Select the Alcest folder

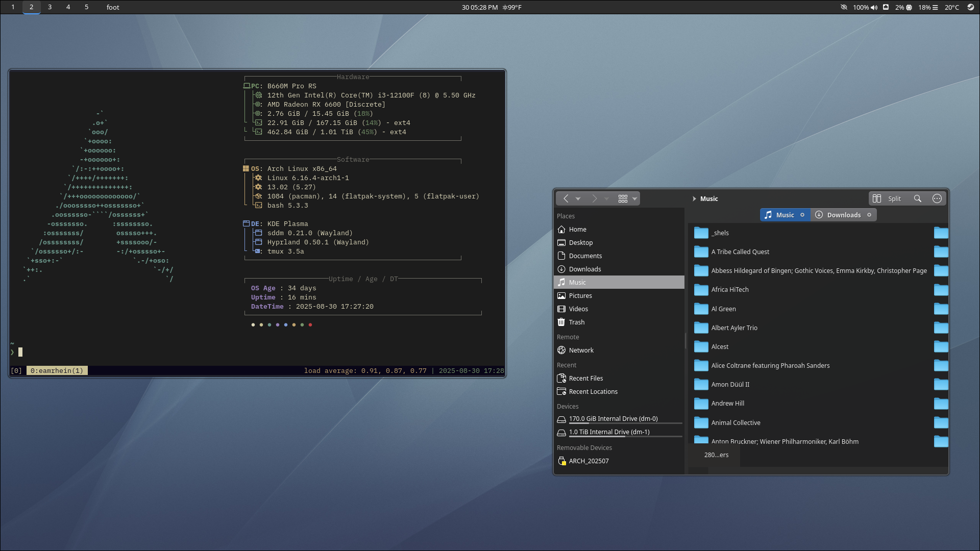pos(711,347)
